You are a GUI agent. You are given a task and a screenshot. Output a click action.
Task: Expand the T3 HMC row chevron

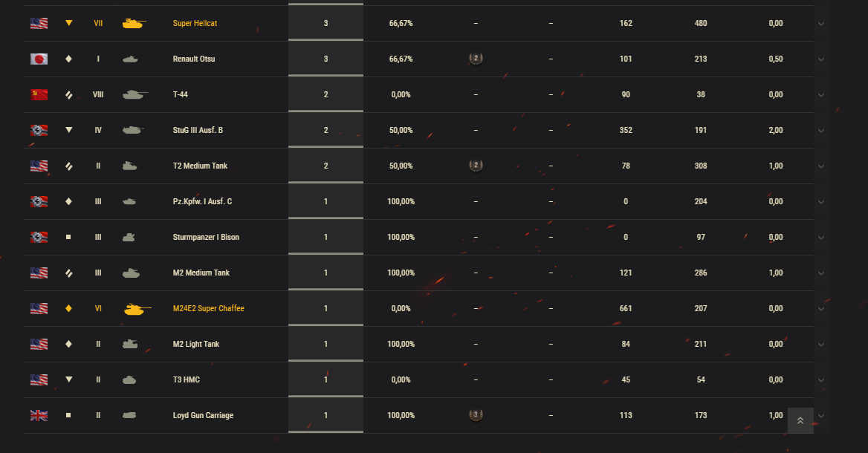821,380
